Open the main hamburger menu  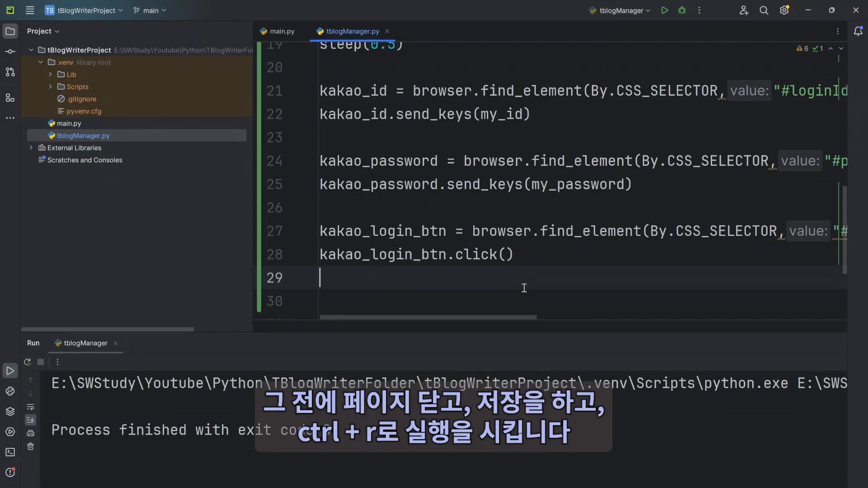30,10
